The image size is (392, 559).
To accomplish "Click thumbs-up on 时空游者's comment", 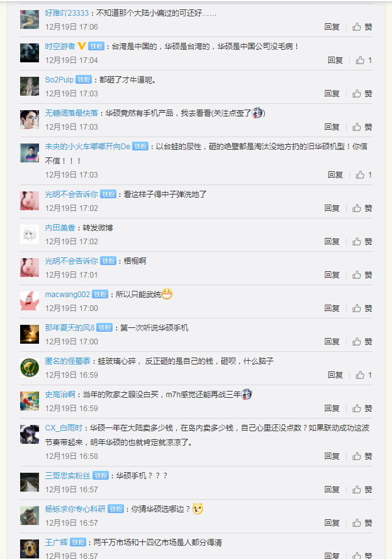I will coord(364,60).
